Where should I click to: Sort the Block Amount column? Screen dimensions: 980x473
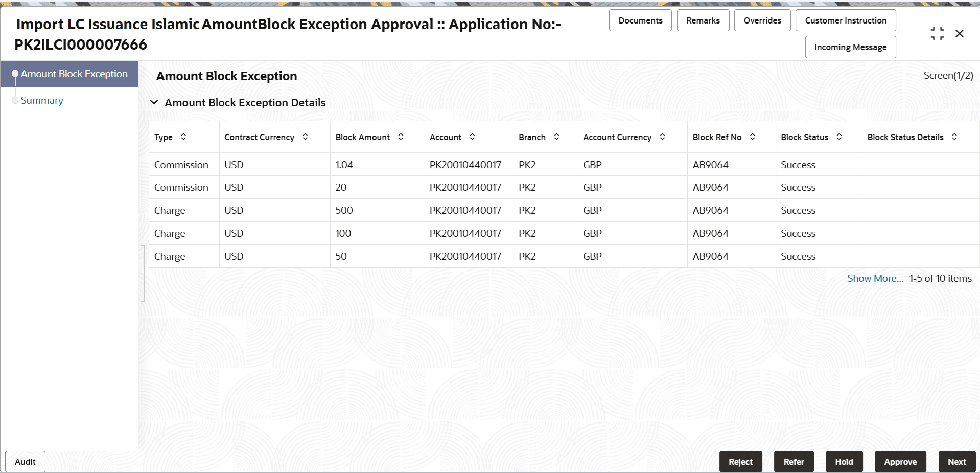point(401,137)
